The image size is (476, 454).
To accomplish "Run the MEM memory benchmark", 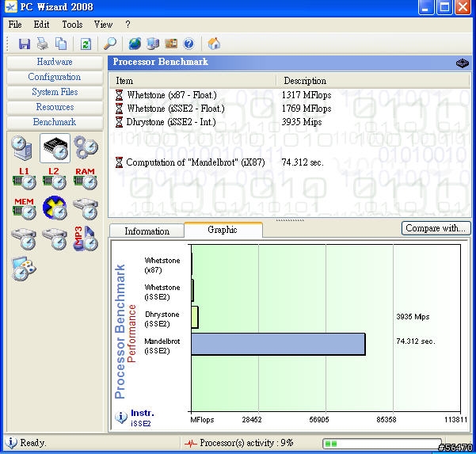I will [x=25, y=208].
